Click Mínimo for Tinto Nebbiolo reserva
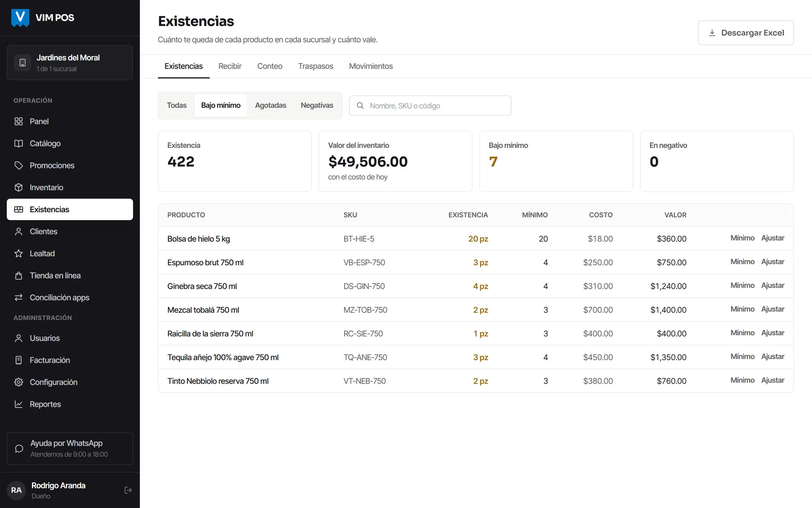The width and height of the screenshot is (812, 508). click(x=742, y=380)
